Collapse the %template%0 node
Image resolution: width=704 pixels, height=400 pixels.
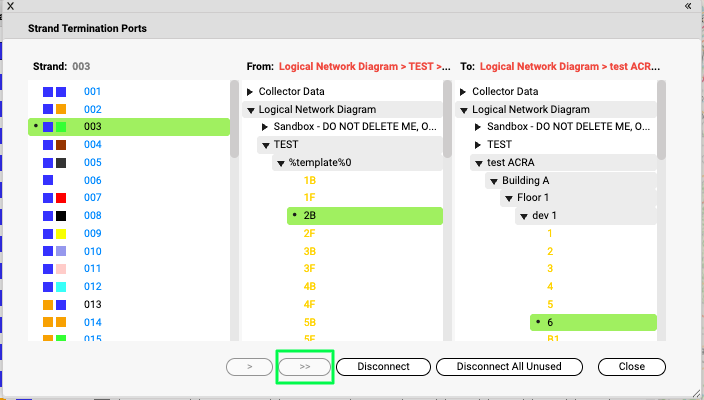point(281,162)
